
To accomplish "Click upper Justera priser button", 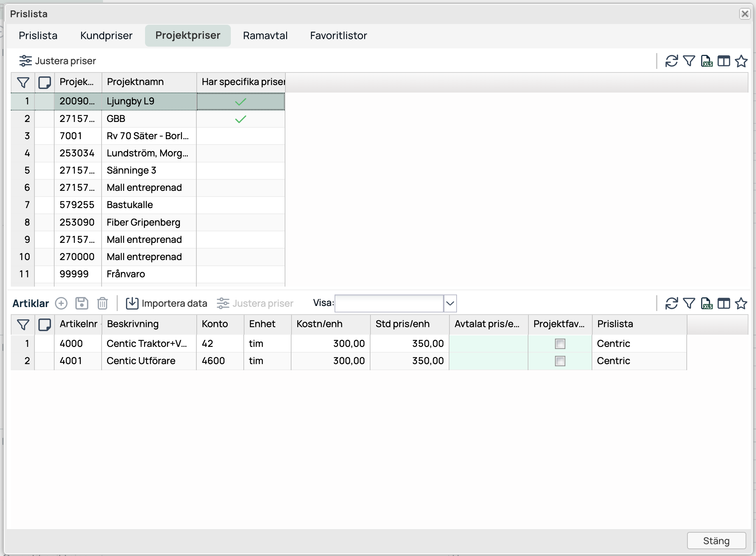I will click(x=58, y=61).
